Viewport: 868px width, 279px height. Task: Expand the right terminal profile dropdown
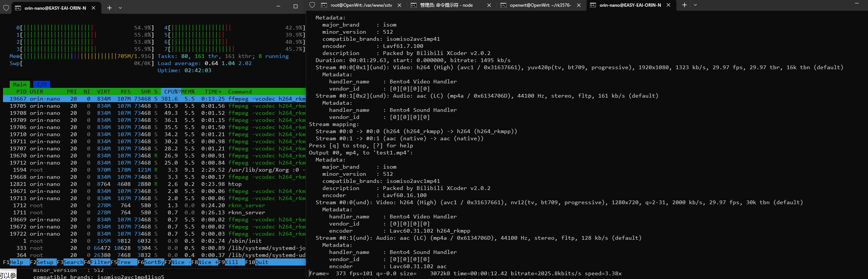click(x=695, y=5)
